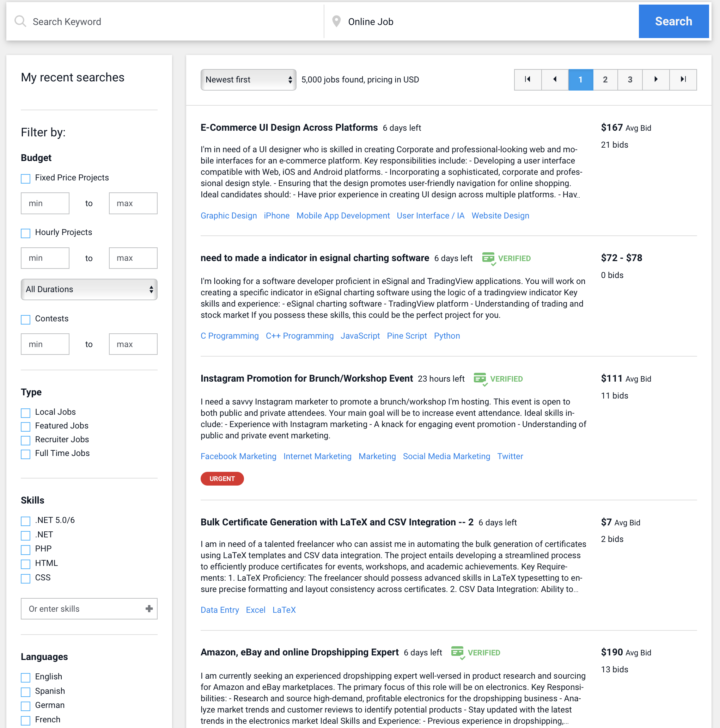The width and height of the screenshot is (720, 728).
Task: Tick the PHP skill checkbox
Action: (26, 550)
